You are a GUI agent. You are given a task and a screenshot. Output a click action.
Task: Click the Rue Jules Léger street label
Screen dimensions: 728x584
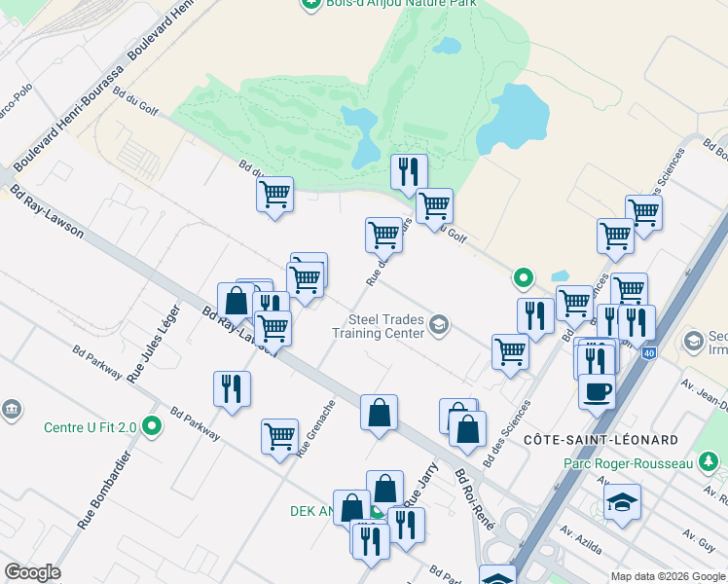pyautogui.click(x=153, y=344)
